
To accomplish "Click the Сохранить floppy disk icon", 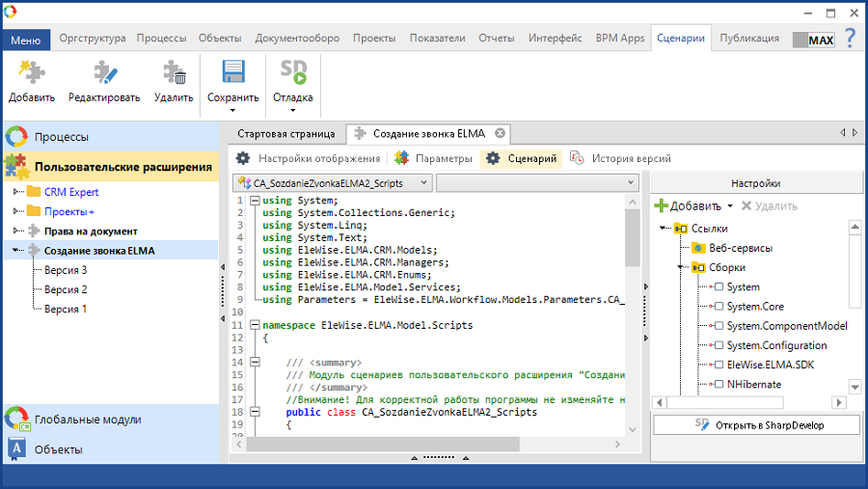I will pos(232,73).
